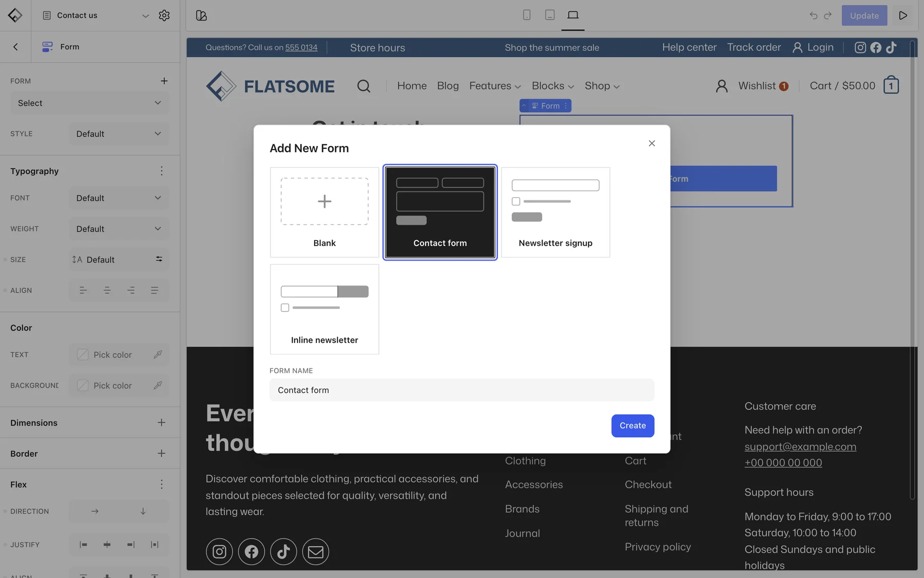
Task: Open the Font dropdown
Action: pos(119,198)
